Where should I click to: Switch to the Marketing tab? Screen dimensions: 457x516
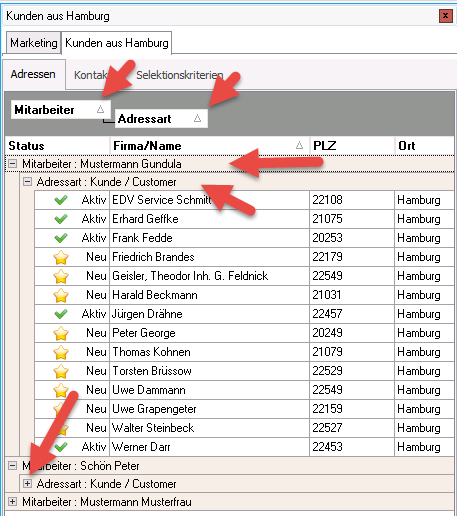(33, 43)
